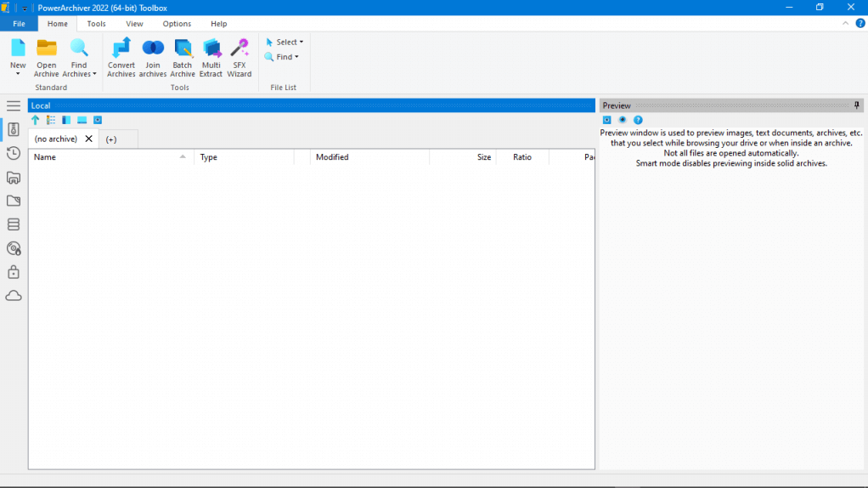This screenshot has width=868, height=488.
Task: Collapse the ribbon with the chevron
Action: point(846,24)
